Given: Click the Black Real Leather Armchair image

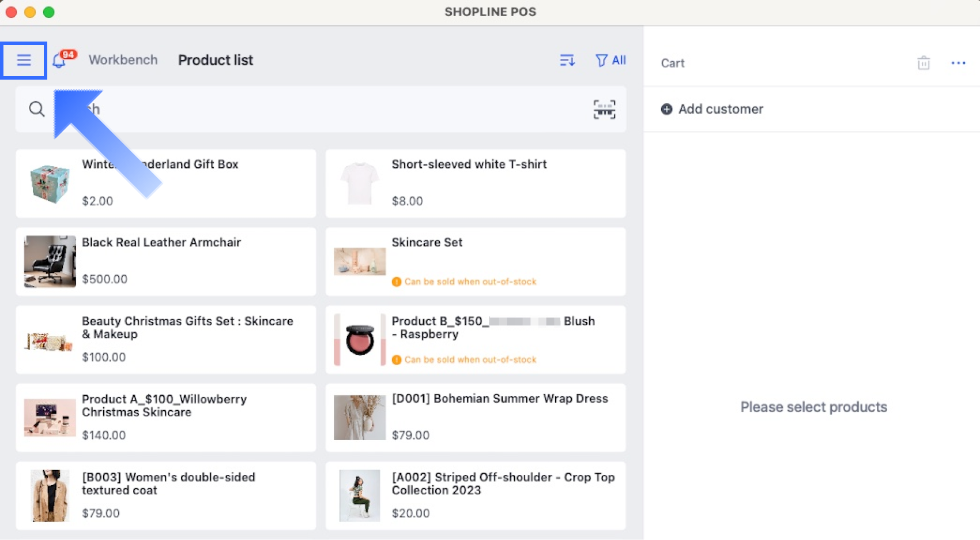Looking at the screenshot, I should click(50, 261).
